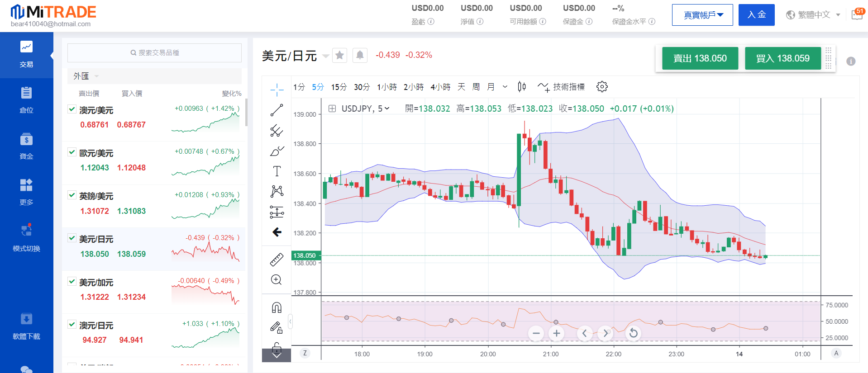This screenshot has width=868, height=373.
Task: Uncheck the 澳元/美元 checkbox
Action: click(72, 109)
